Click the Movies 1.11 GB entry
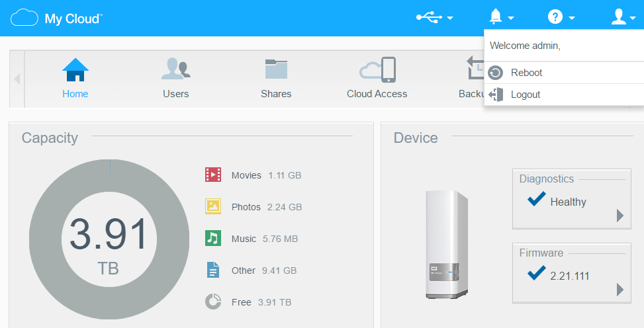The image size is (644, 328). (x=253, y=175)
